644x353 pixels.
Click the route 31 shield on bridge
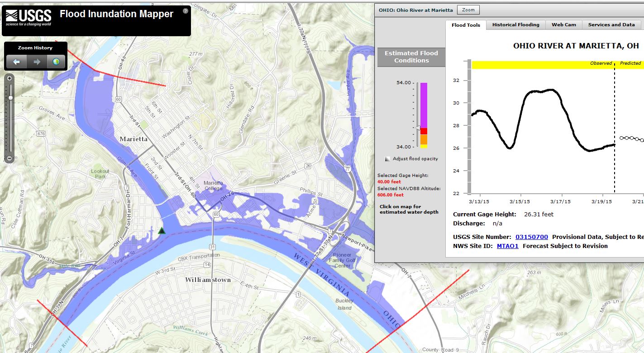click(x=212, y=247)
